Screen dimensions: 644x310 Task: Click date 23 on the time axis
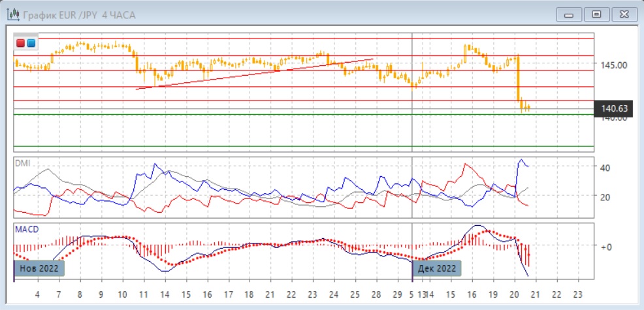click(x=577, y=294)
